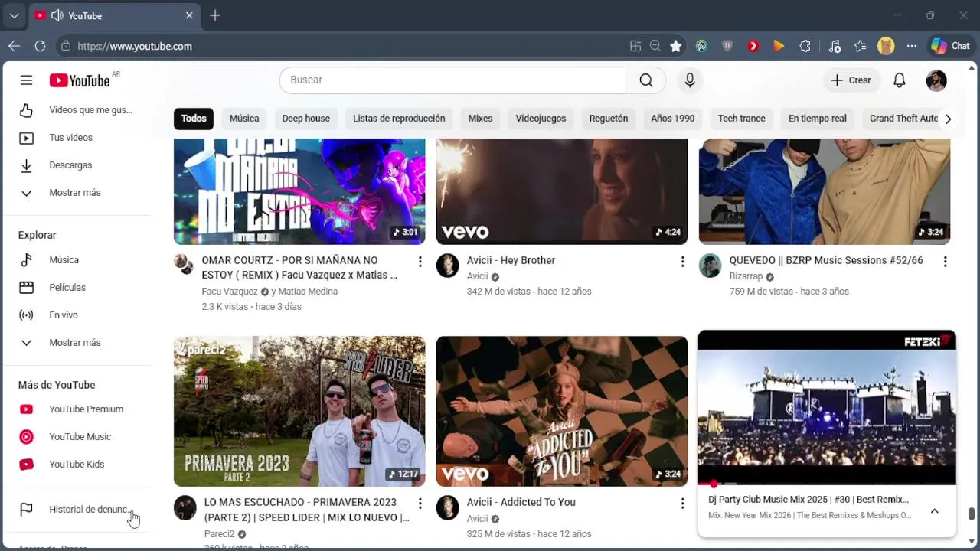Open Historial de denuncias
The height and width of the screenshot is (551, 980).
77,510
